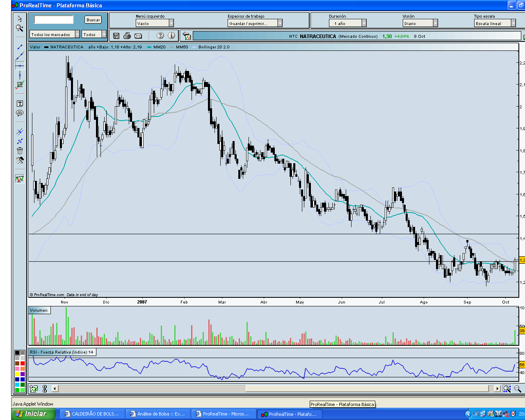Choose the pink color swatch
The width and height of the screenshot is (525, 420).
pyautogui.click(x=17, y=369)
